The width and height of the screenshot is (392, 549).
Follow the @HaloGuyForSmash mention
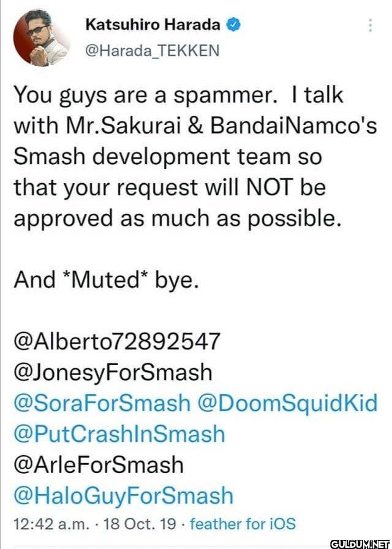(123, 496)
